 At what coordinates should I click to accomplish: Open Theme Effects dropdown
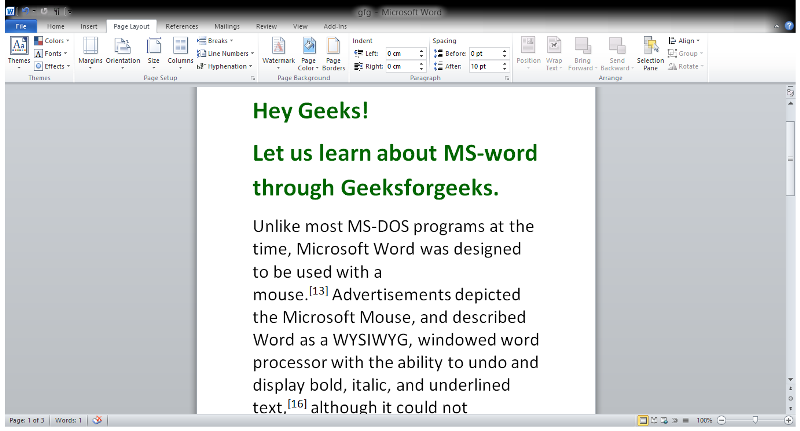pyautogui.click(x=52, y=66)
